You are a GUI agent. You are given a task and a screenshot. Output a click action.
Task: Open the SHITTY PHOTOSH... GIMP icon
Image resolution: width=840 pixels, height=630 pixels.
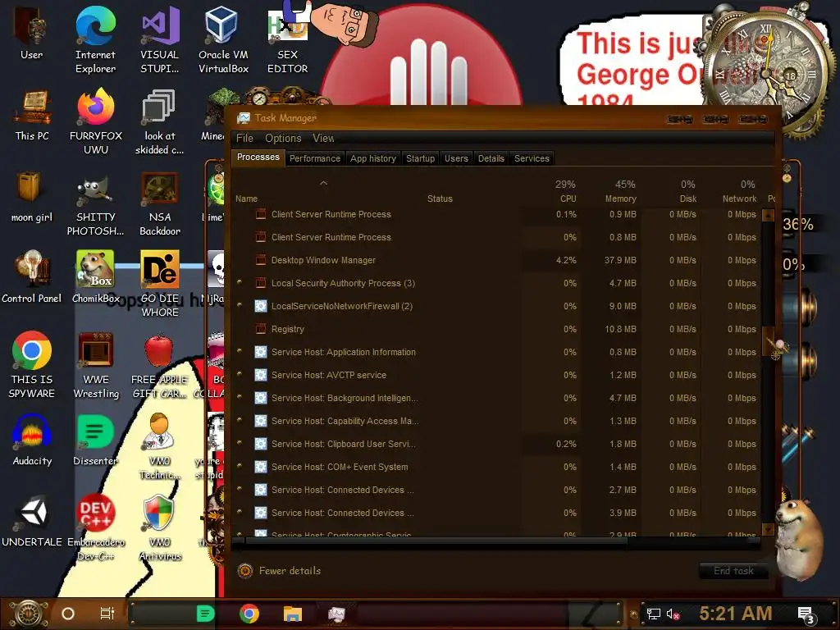pos(95,203)
